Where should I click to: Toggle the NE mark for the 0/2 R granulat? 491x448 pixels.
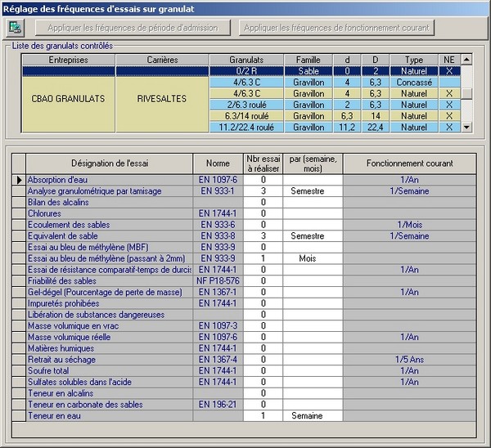coord(448,71)
